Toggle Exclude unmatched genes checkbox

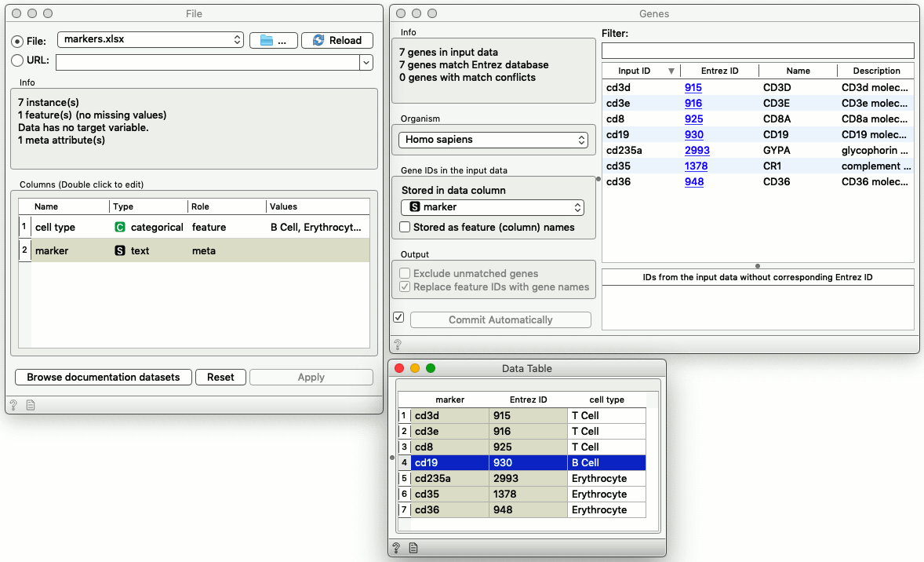[405, 273]
